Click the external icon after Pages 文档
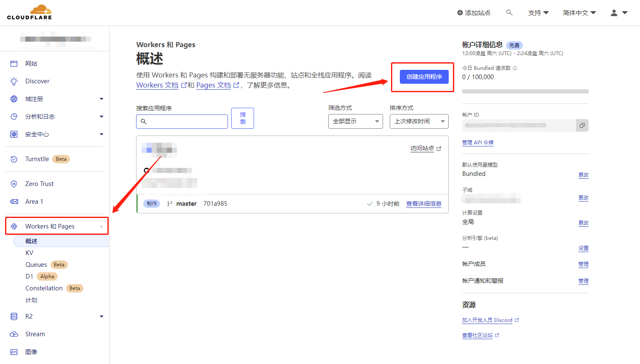 click(236, 85)
